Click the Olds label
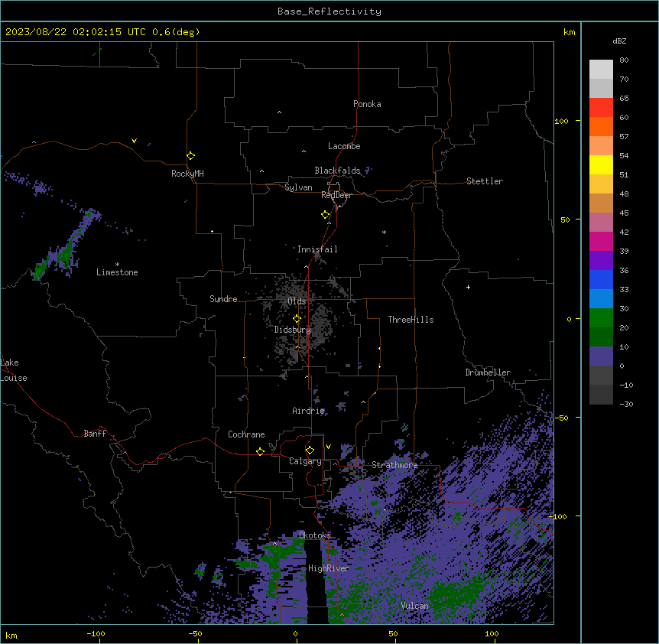Viewport: 659px width, 644px height. 297,301
